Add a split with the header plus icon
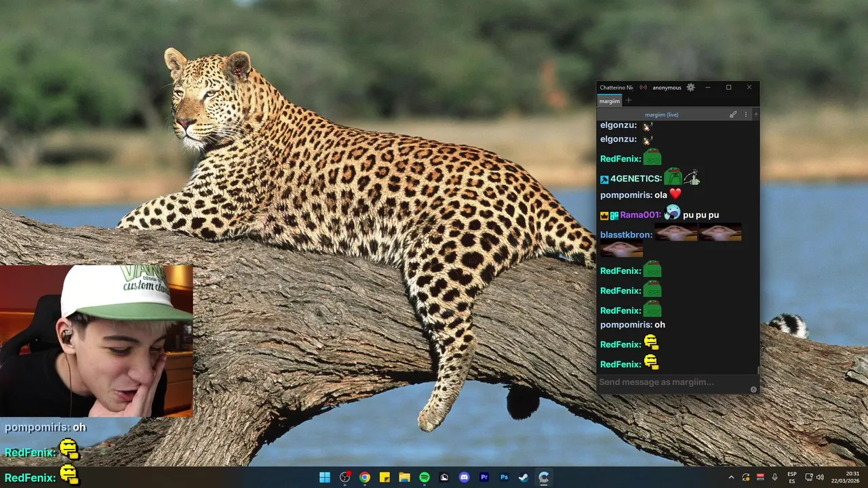The width and height of the screenshot is (868, 488). [755, 115]
